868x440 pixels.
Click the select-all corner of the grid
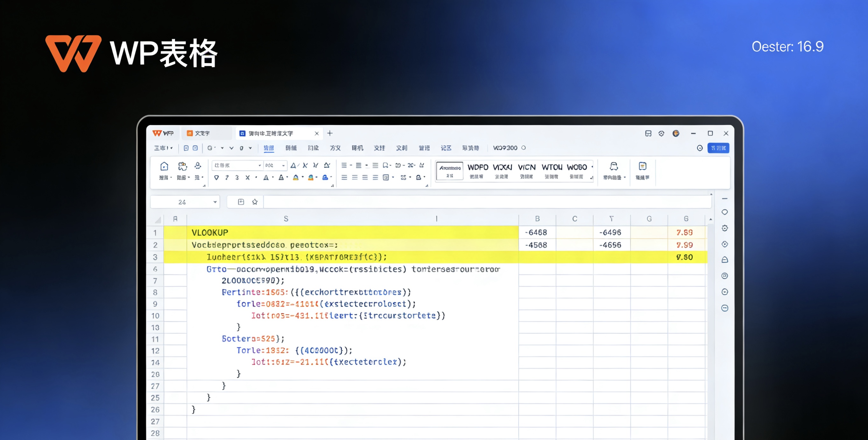tap(157, 220)
